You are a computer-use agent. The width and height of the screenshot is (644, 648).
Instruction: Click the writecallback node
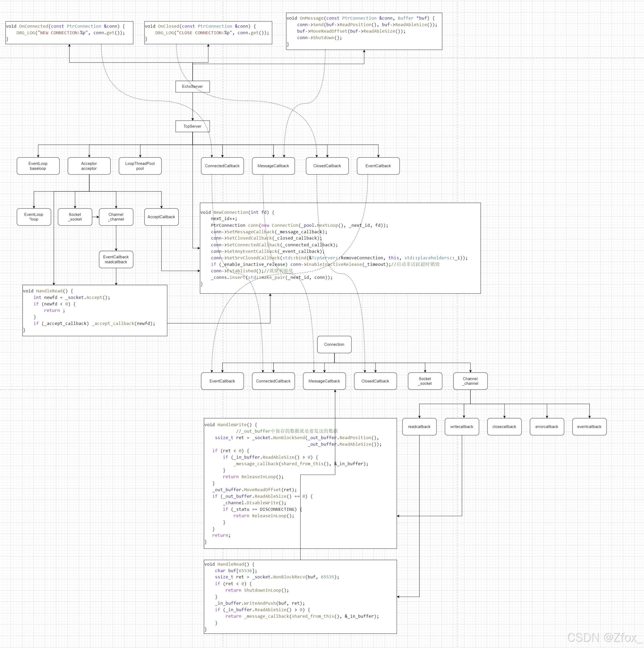point(462,427)
